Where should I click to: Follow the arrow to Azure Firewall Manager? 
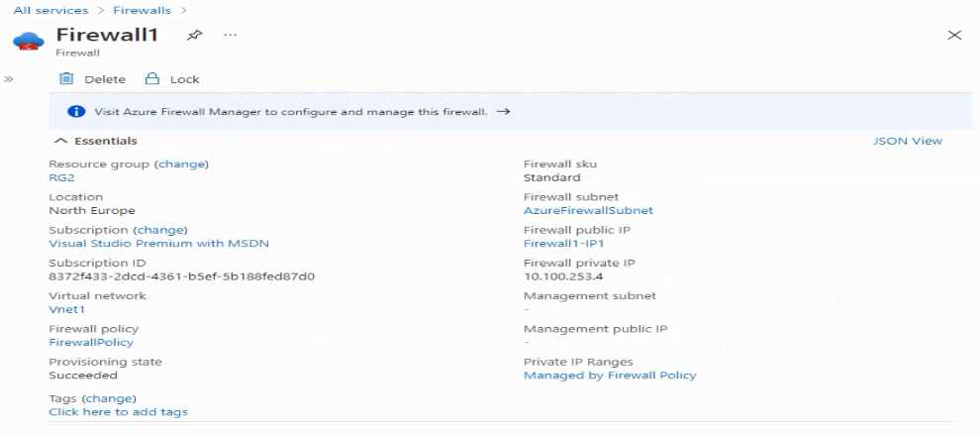(x=503, y=111)
